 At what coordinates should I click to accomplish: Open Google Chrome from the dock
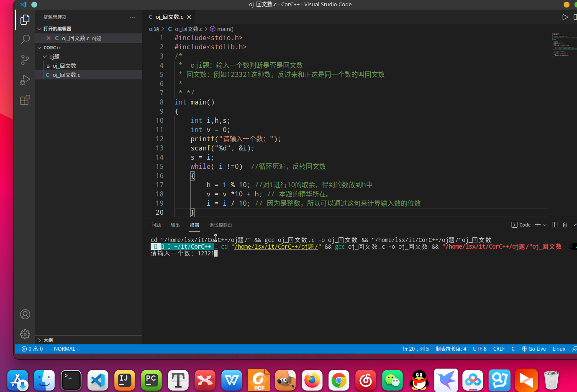coord(339,380)
